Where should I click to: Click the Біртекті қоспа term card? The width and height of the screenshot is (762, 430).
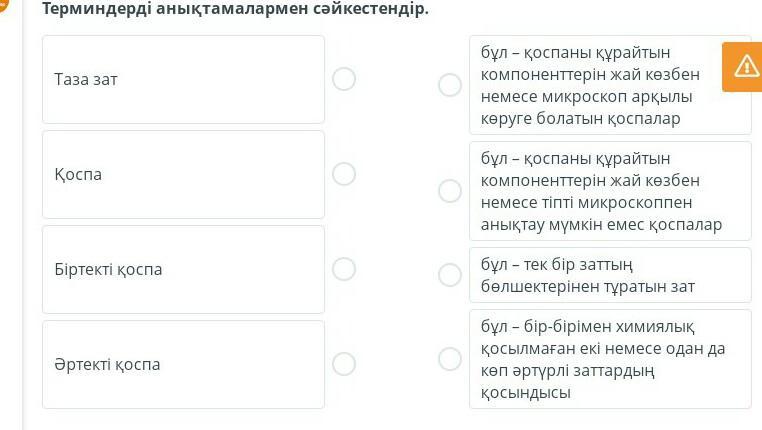pyautogui.click(x=183, y=269)
